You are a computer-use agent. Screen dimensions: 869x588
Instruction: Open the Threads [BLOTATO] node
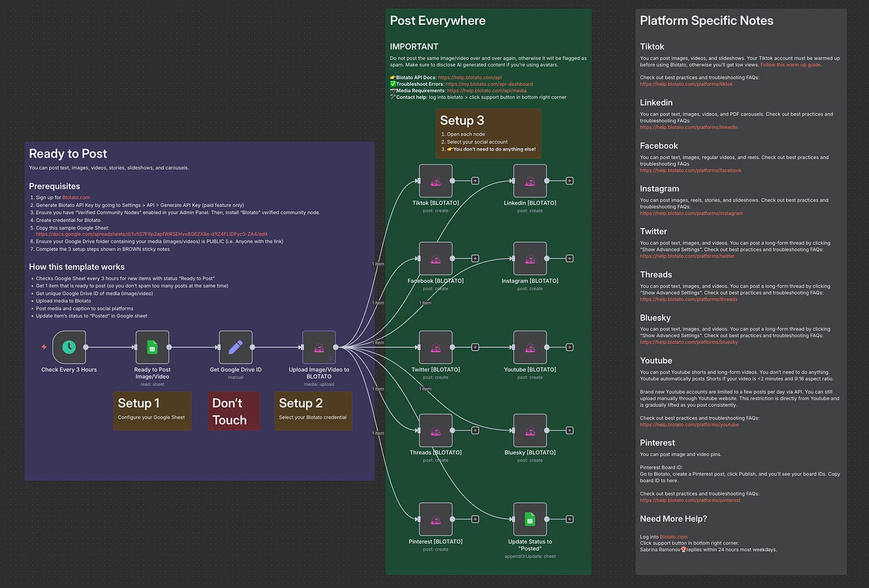(x=436, y=430)
